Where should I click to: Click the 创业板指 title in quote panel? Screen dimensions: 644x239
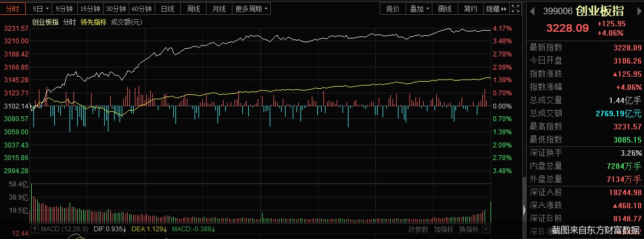click(600, 10)
